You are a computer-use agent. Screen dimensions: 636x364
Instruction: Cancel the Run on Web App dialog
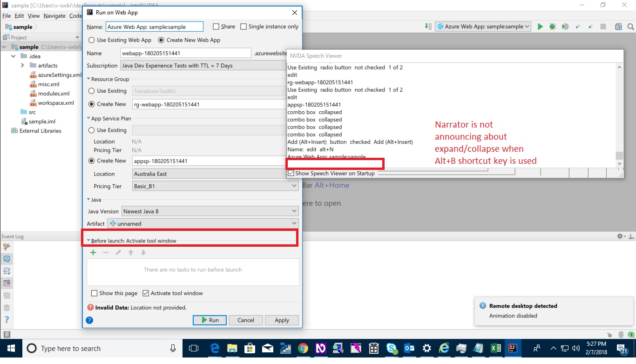[x=245, y=320]
